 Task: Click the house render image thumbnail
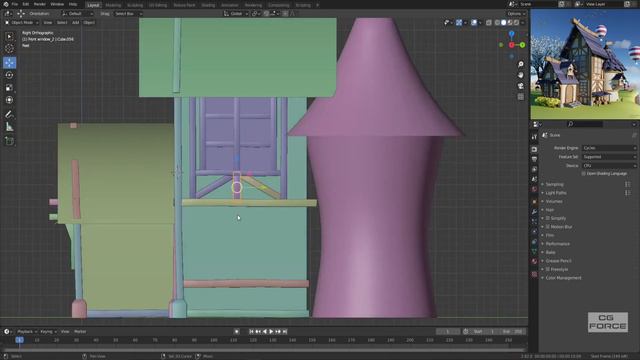pyautogui.click(x=585, y=64)
